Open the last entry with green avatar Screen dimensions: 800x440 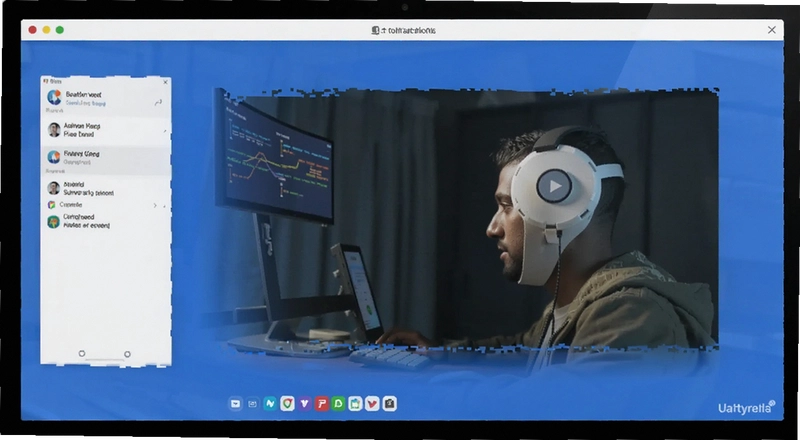(106, 221)
